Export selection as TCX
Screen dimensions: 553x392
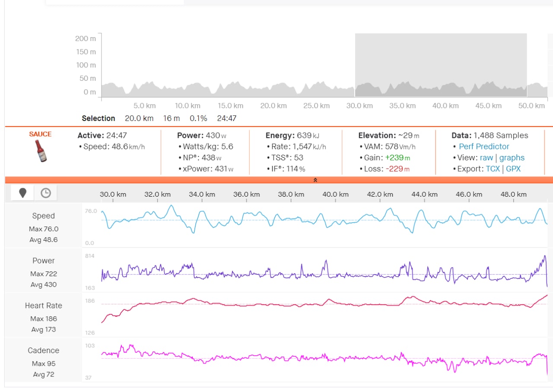(x=493, y=169)
